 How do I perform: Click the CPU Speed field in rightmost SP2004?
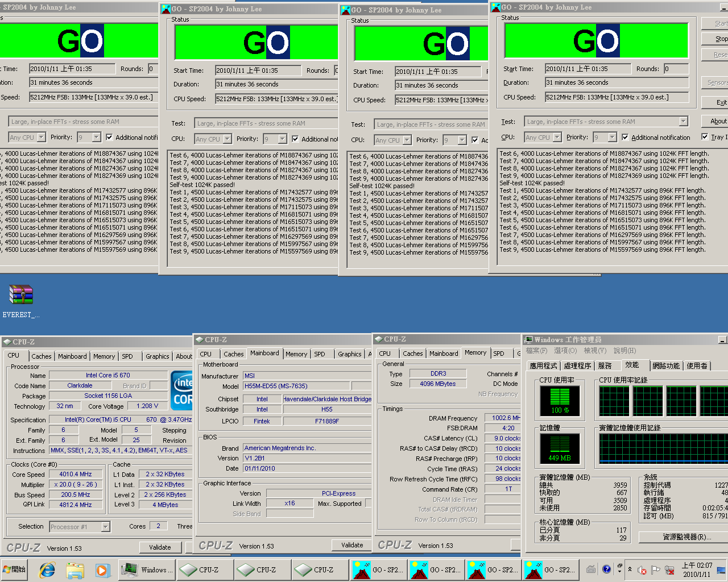point(617,97)
